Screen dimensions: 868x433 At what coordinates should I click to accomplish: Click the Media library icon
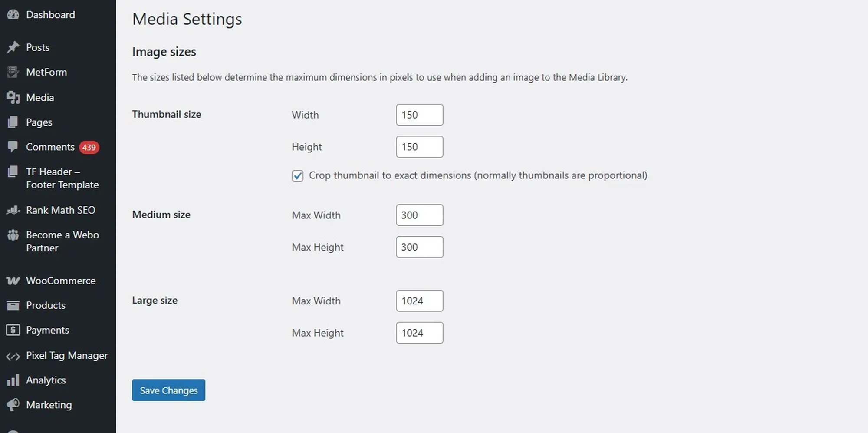pos(13,98)
